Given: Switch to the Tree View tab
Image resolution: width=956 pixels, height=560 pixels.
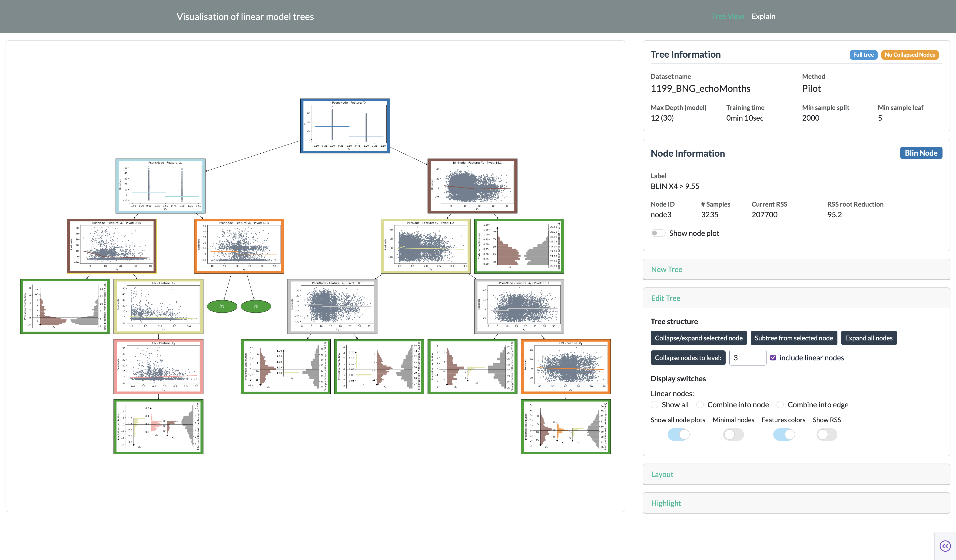Looking at the screenshot, I should point(727,16).
